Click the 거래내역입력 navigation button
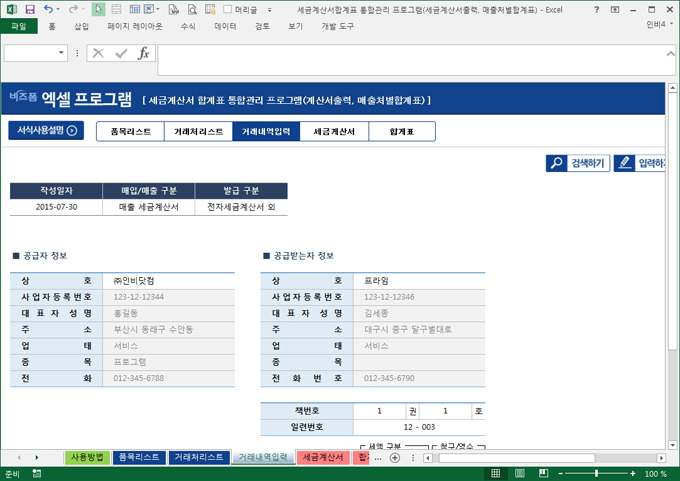680x481 pixels. [x=266, y=131]
